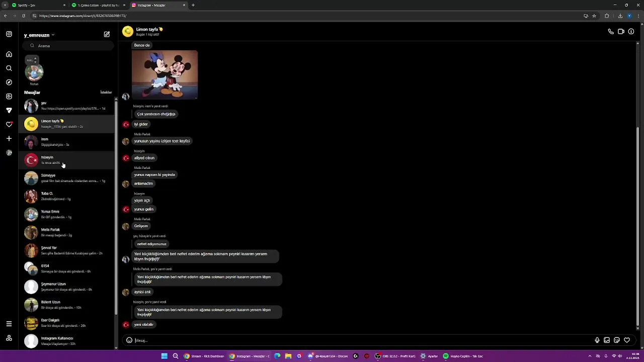The width and height of the screenshot is (644, 362).
Task: Open the Explore compass icon
Action: (x=9, y=82)
